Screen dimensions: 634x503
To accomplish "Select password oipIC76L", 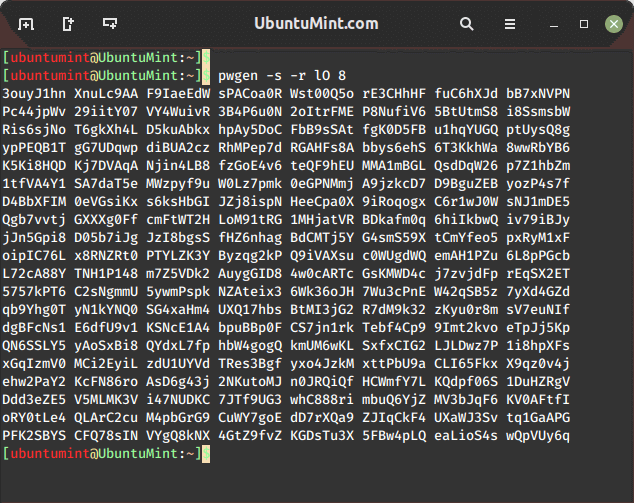I will point(34,256).
